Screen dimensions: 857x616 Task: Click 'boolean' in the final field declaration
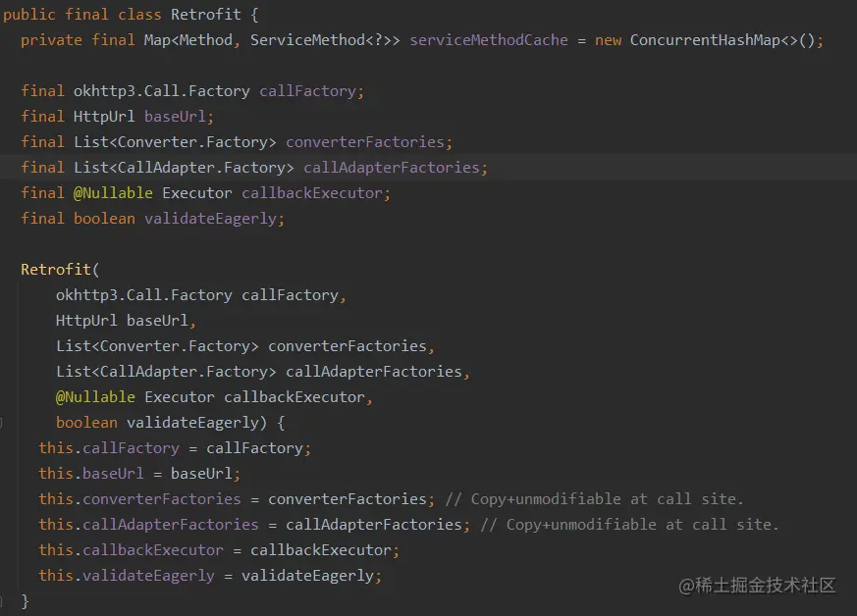[104, 219]
